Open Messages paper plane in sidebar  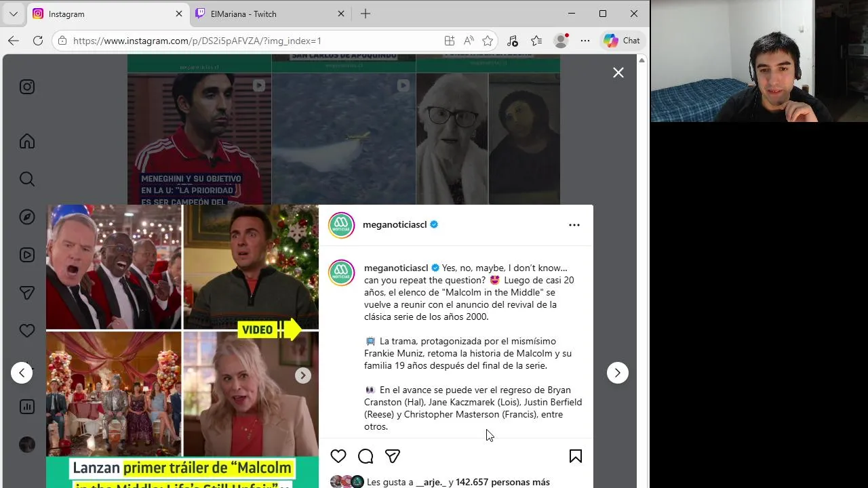coord(27,293)
